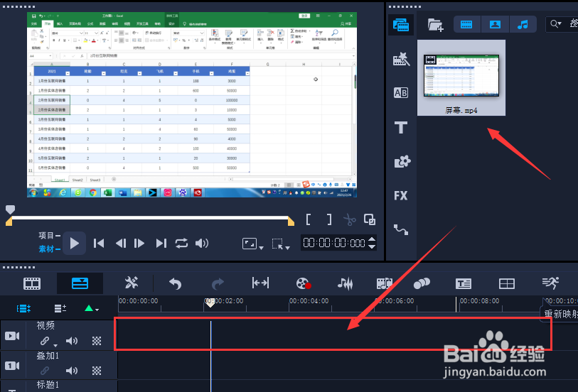Image resolution: width=578 pixels, height=392 pixels.
Task: Open the Auto Music tool
Action: click(384, 283)
